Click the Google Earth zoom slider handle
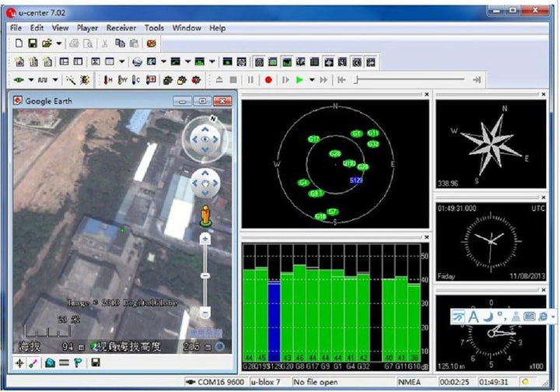Viewport: 560px width, 392px height. click(205, 275)
